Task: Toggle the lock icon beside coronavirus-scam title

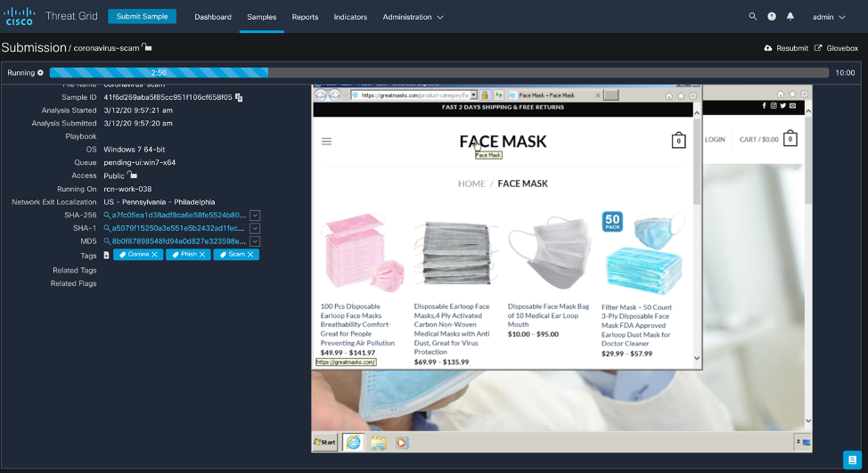Action: coord(147,47)
